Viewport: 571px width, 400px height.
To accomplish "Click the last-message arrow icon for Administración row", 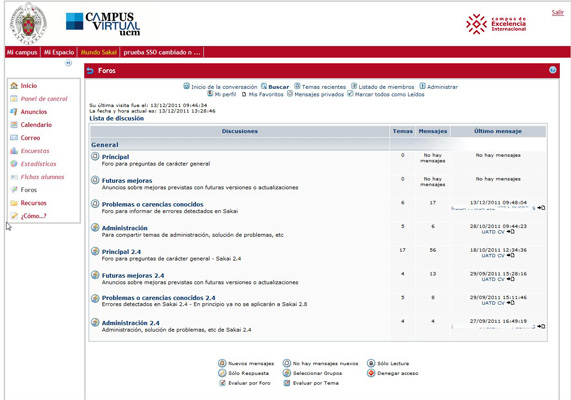I will [x=511, y=232].
